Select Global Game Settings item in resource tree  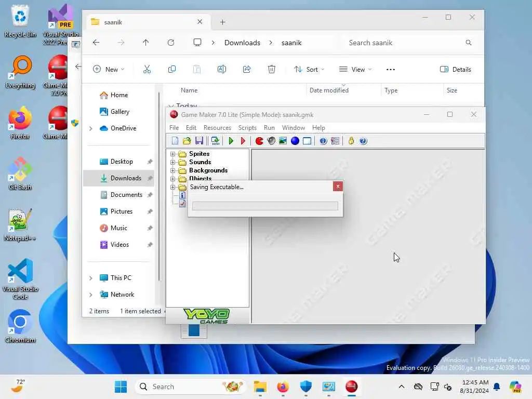(x=182, y=204)
